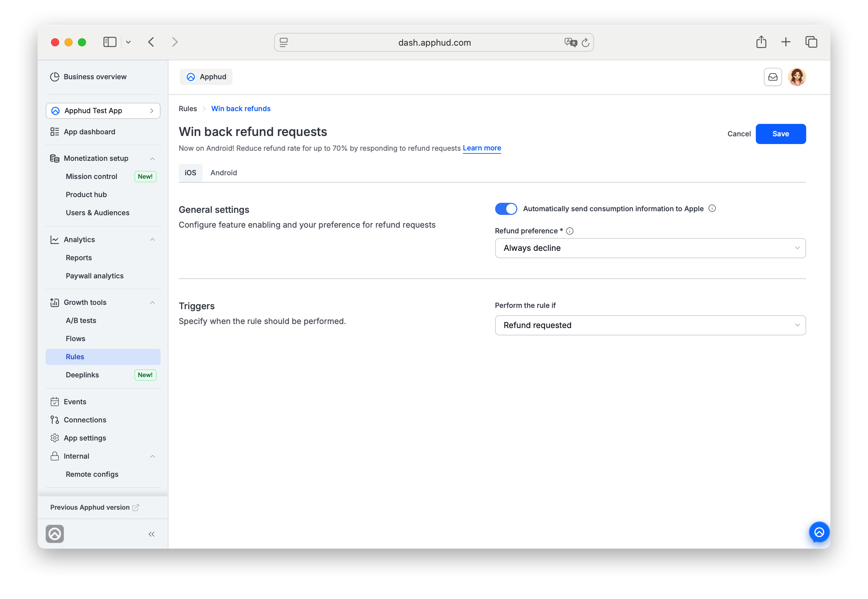Open the inbox notifications icon

coord(773,77)
